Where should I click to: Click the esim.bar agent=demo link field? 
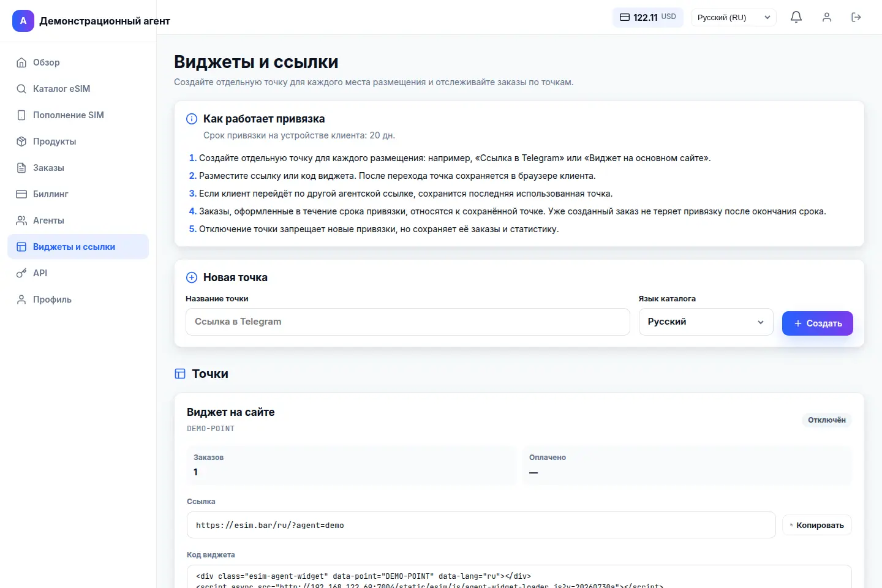[481, 525]
